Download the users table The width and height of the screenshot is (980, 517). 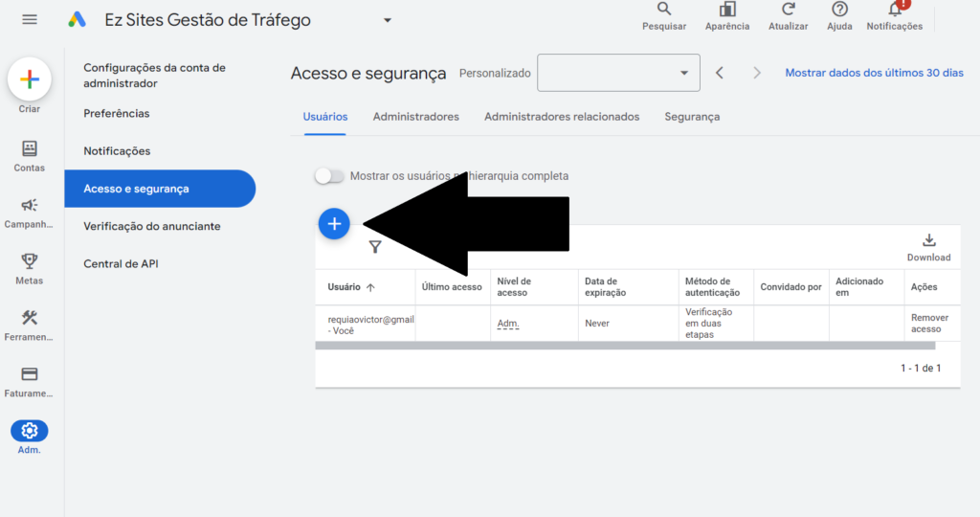(928, 248)
